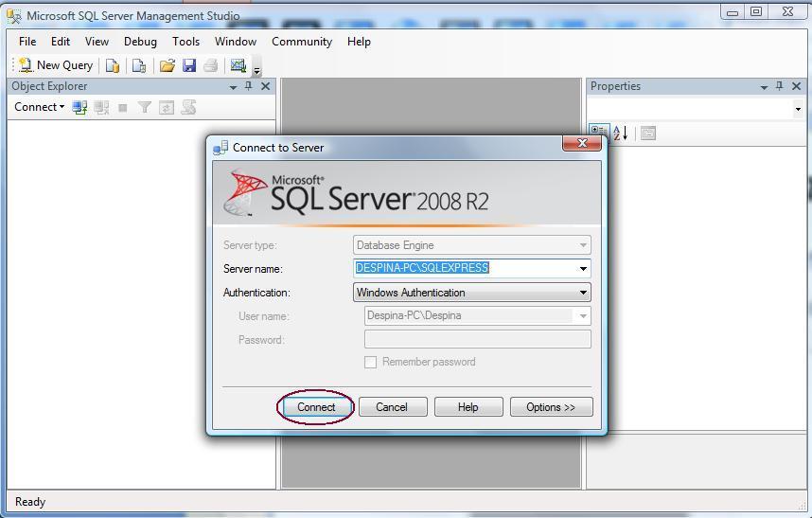Viewport: 812px width, 518px height.
Task: Open the Window menu
Action: 236,42
